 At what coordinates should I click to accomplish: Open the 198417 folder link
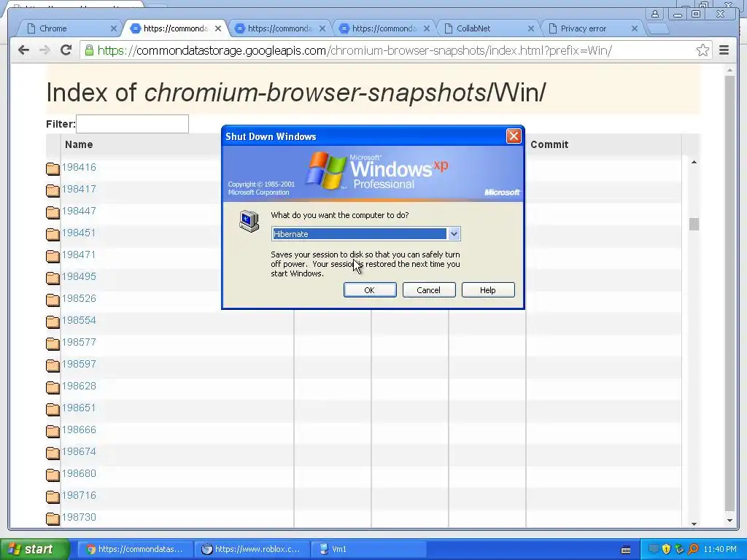tap(79, 189)
